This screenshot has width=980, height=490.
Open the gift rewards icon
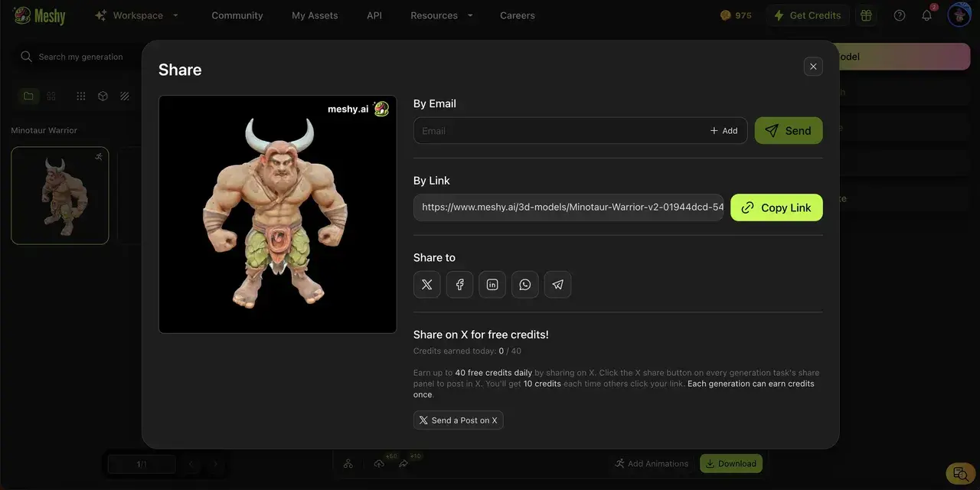click(866, 15)
